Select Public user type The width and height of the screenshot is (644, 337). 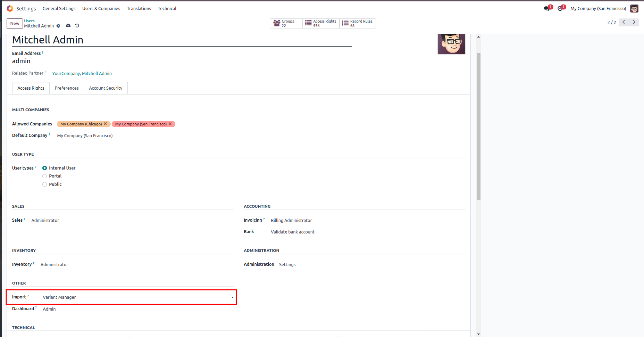pyautogui.click(x=44, y=184)
